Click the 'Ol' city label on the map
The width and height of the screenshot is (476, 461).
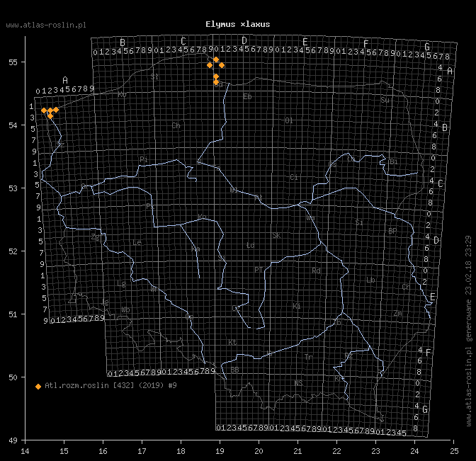tap(289, 120)
